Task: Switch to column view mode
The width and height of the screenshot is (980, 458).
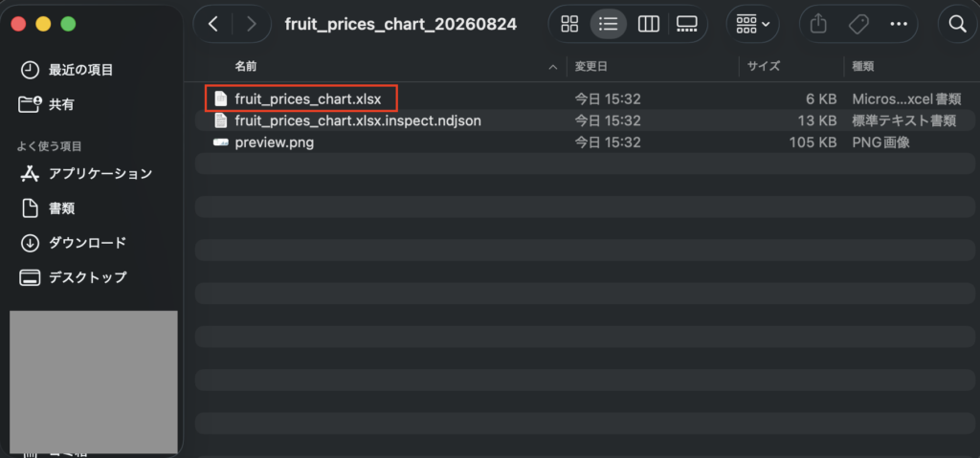Action: click(x=648, y=24)
